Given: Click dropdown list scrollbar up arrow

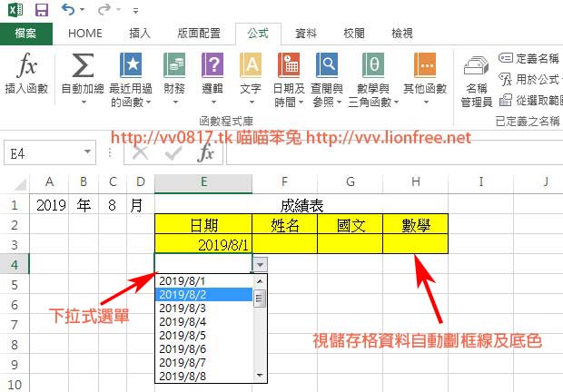Looking at the screenshot, I should (x=260, y=280).
